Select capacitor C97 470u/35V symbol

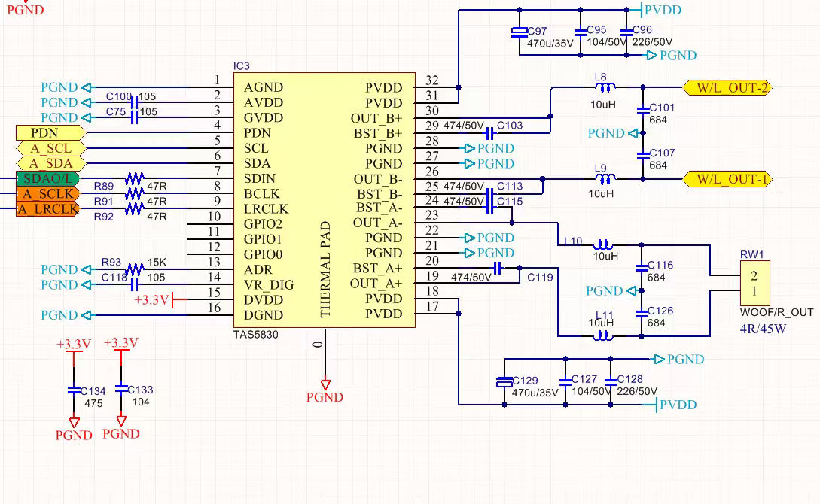coord(518,30)
